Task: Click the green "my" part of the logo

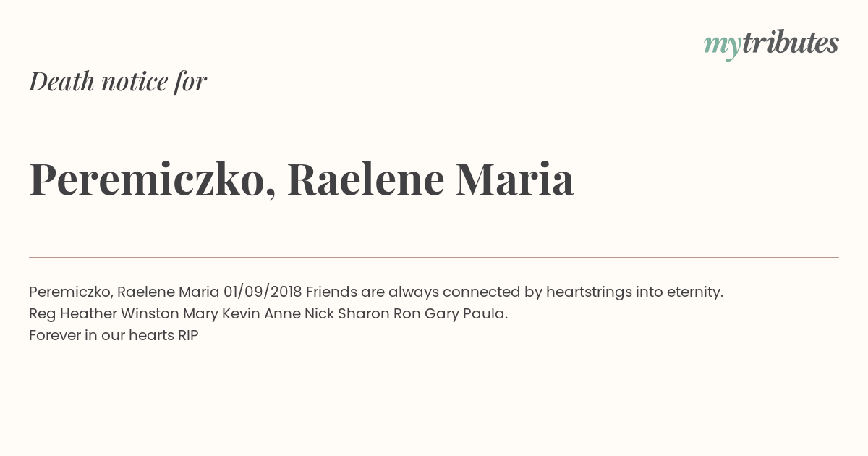Action: pos(722,46)
